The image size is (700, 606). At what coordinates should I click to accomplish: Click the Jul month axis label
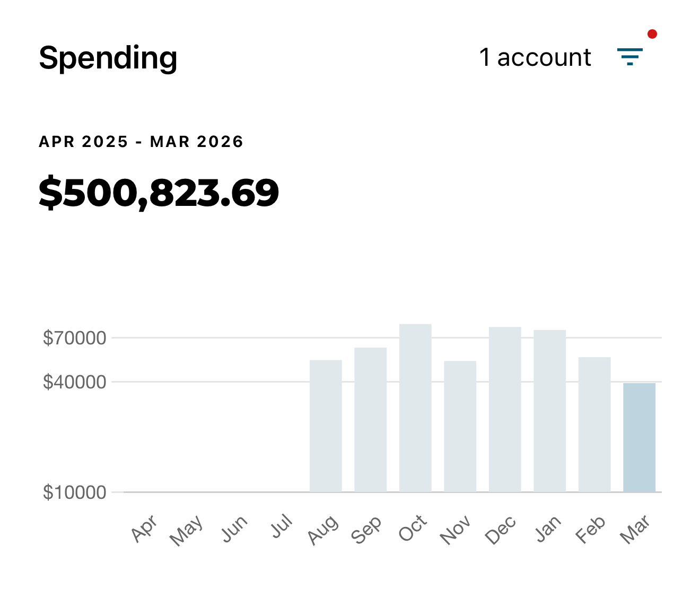tap(282, 527)
